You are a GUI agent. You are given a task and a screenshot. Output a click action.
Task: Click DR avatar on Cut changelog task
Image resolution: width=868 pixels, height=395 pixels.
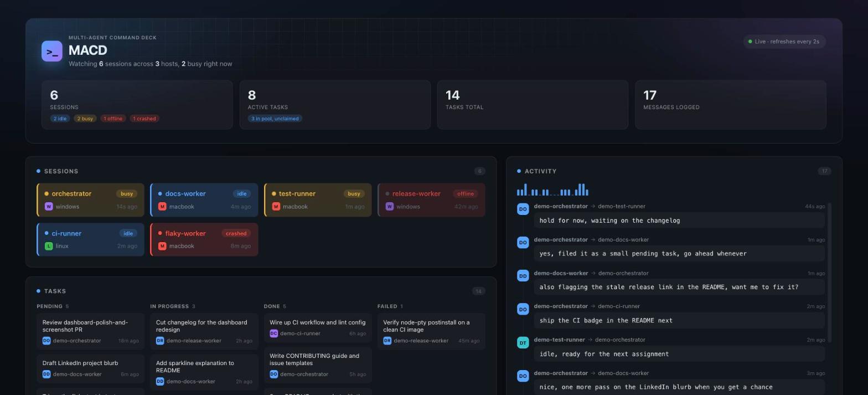point(160,341)
